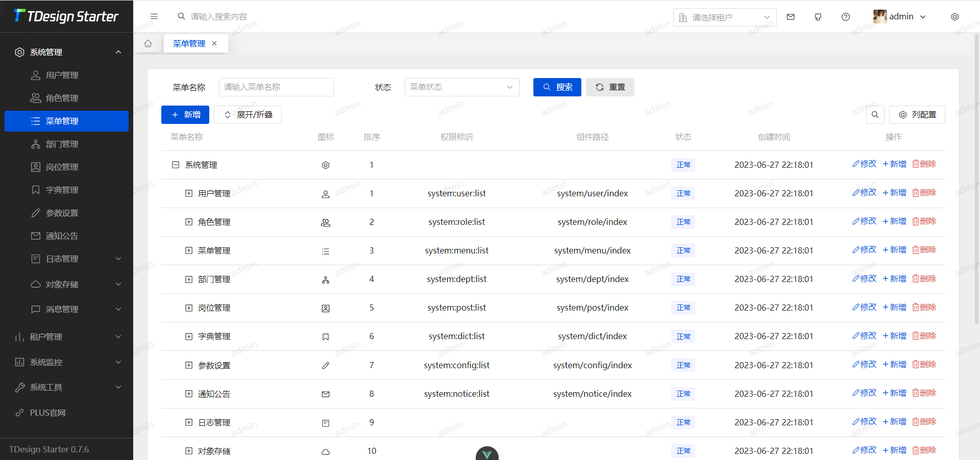Image resolution: width=980 pixels, height=460 pixels.
Task: Open the tenant selection dropdown
Action: tap(724, 17)
